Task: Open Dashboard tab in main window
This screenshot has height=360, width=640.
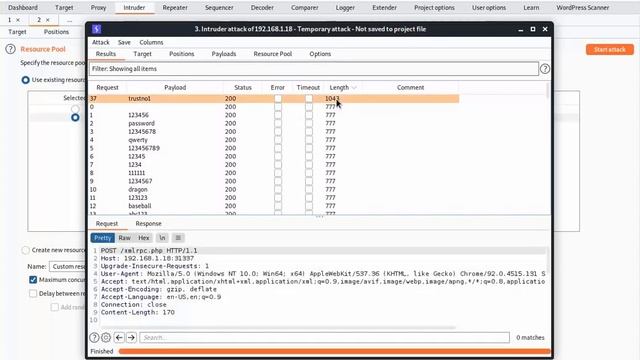Action: click(x=23, y=7)
